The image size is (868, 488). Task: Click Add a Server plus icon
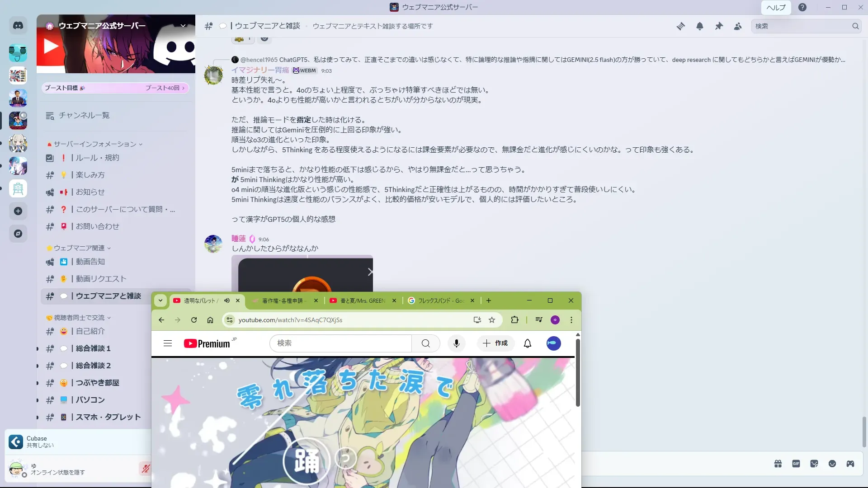point(18,211)
